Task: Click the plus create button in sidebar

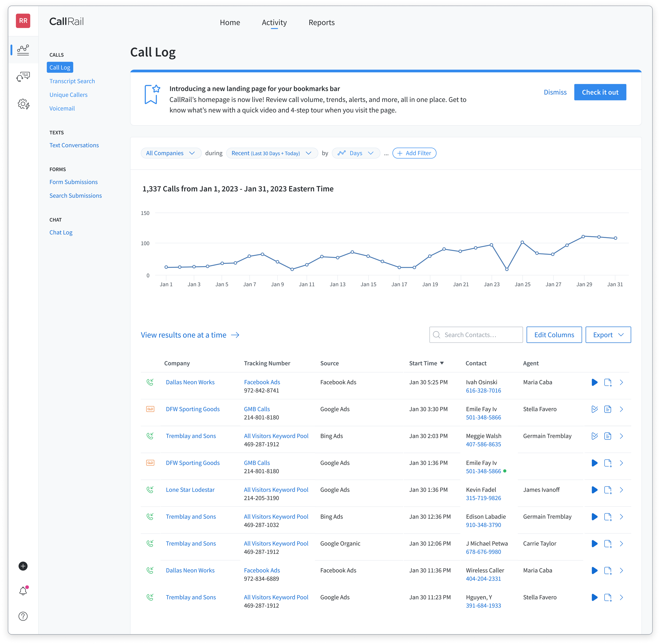Action: [23, 566]
